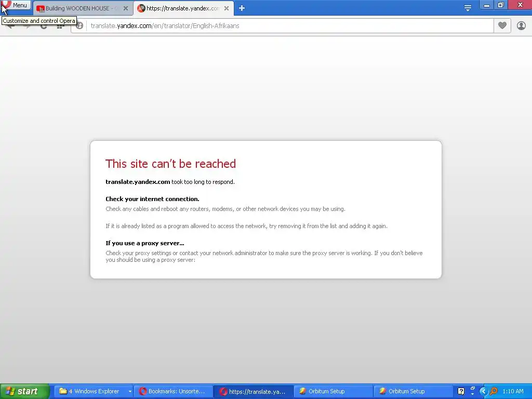Open language bar options down arrow
Viewport: 532px width, 399px height.
472,394
